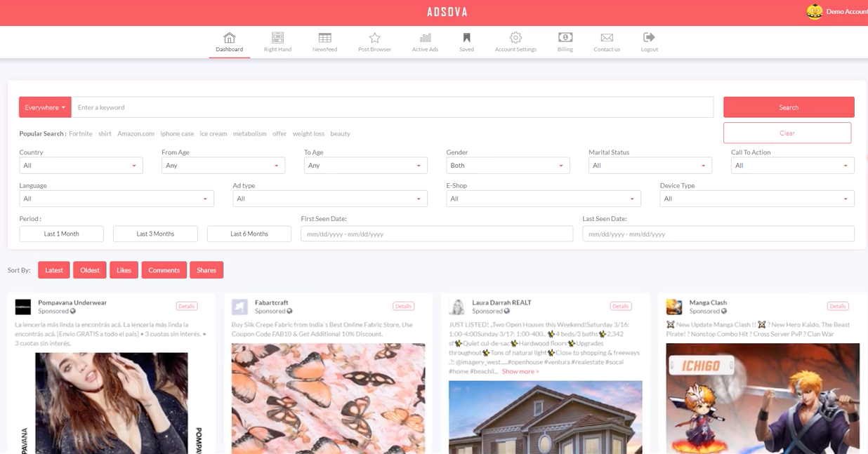Open the Pompavana Underwear ad image
Image resolution: width=868 pixels, height=454 pixels.
click(112, 403)
